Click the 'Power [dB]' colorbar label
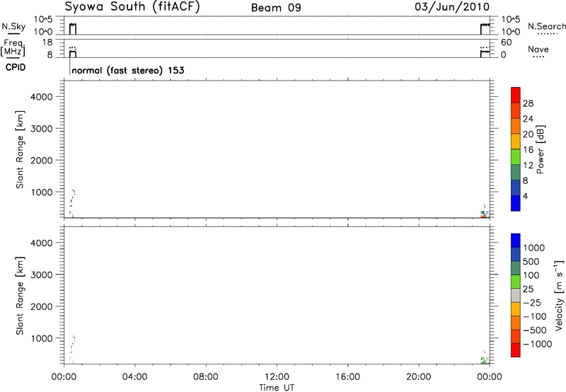Viewport: 566px width, 392px height. click(x=541, y=149)
